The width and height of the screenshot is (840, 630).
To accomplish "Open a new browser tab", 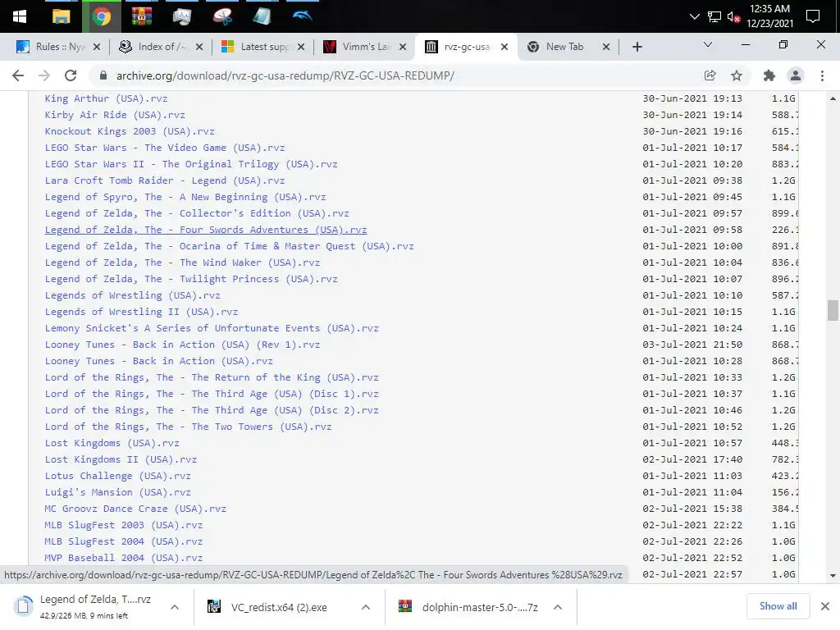I will [637, 47].
